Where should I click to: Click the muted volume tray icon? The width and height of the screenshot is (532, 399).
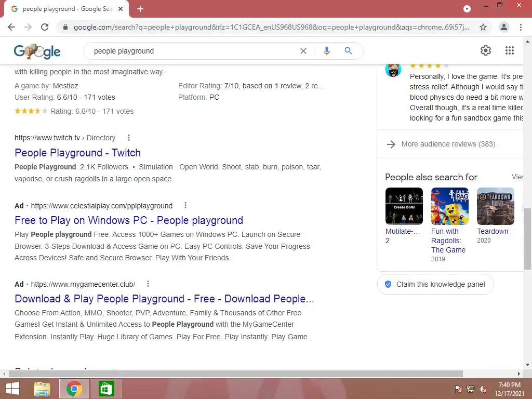point(483,389)
